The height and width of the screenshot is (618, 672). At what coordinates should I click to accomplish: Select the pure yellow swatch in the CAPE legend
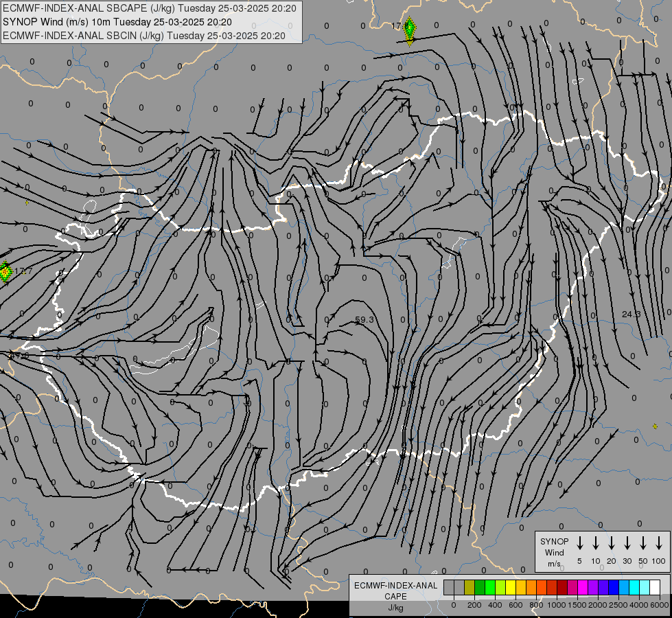(x=511, y=587)
